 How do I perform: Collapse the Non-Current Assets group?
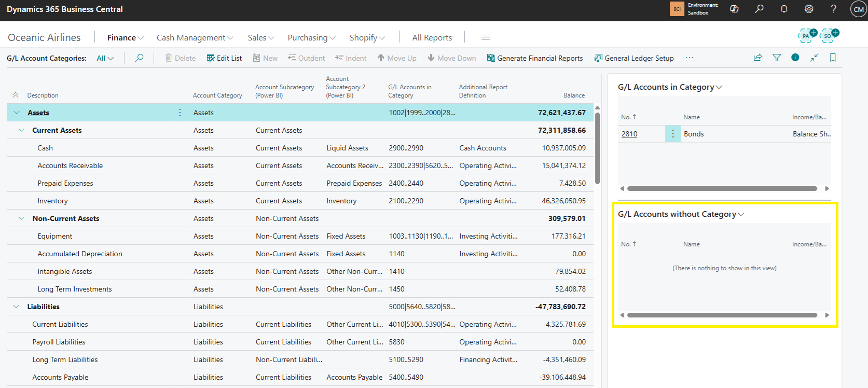click(x=21, y=218)
